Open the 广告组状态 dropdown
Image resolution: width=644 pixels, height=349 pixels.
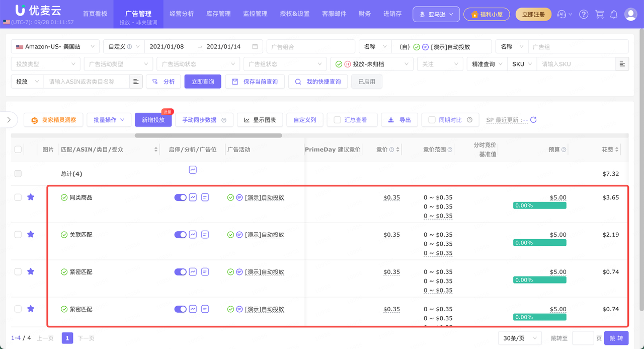(x=285, y=64)
